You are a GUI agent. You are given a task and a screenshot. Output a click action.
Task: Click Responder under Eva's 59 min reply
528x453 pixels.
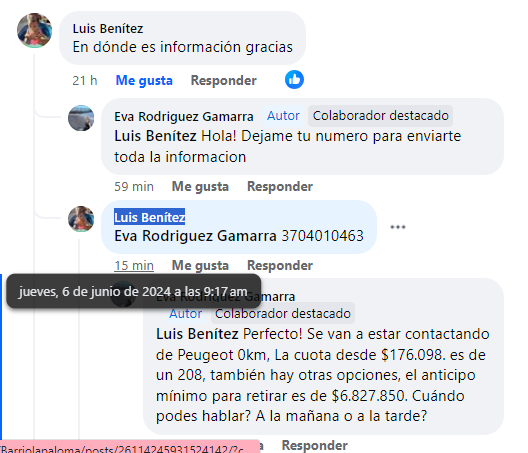coord(280,186)
